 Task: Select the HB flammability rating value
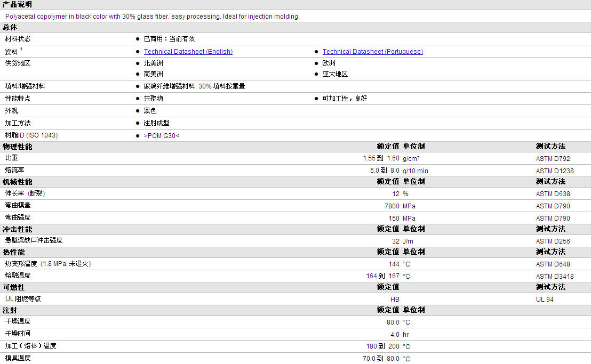[x=395, y=300]
